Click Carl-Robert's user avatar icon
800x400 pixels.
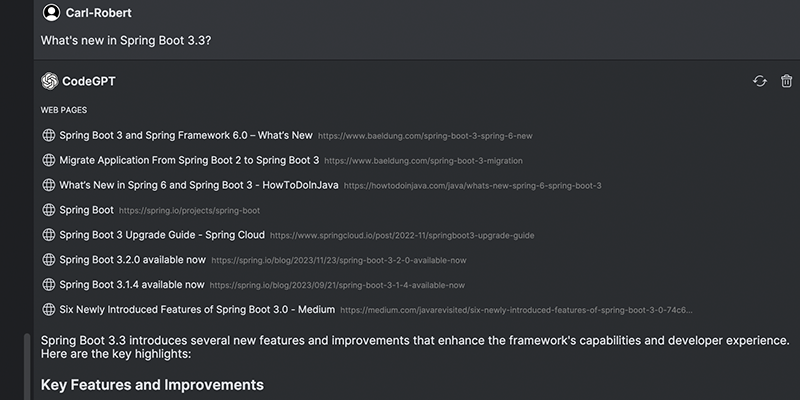point(51,13)
